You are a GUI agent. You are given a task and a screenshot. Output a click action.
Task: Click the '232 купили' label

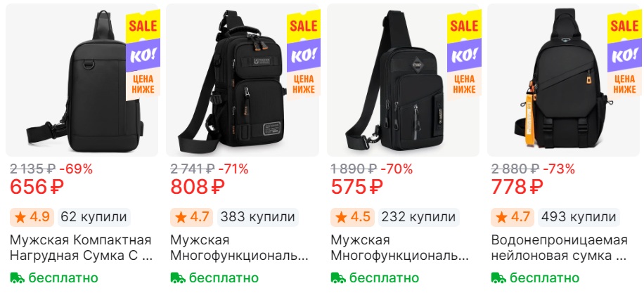click(x=418, y=217)
